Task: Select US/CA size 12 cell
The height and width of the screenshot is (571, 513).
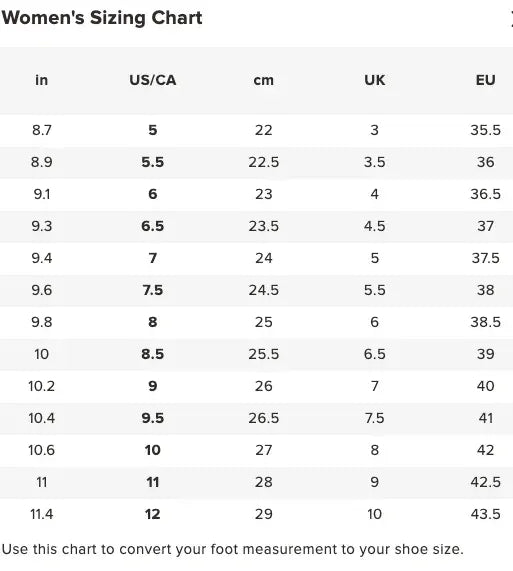Action: [153, 514]
